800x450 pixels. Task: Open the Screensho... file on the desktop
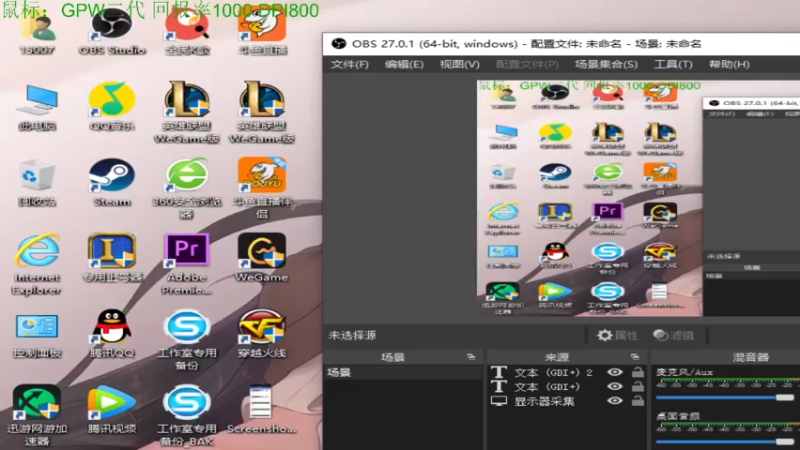point(261,409)
